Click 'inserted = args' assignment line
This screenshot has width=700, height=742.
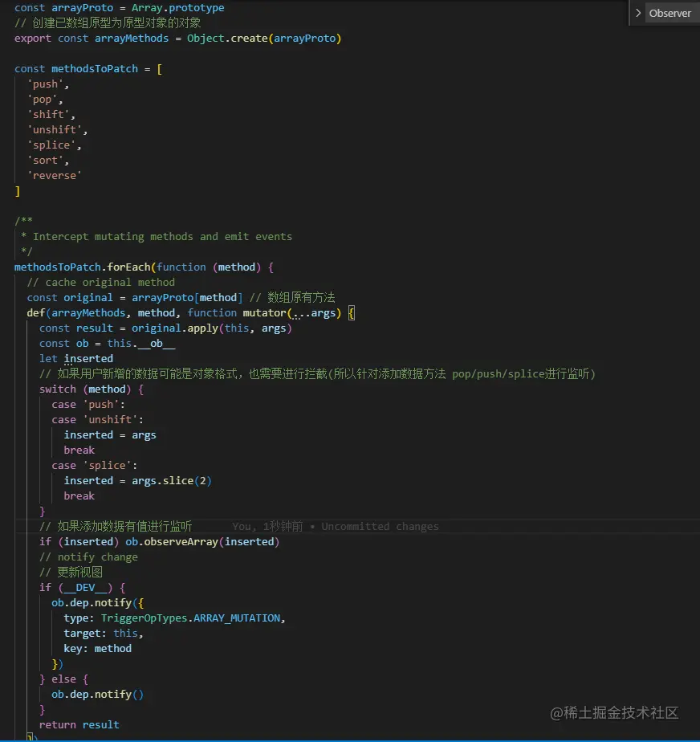coord(110,435)
